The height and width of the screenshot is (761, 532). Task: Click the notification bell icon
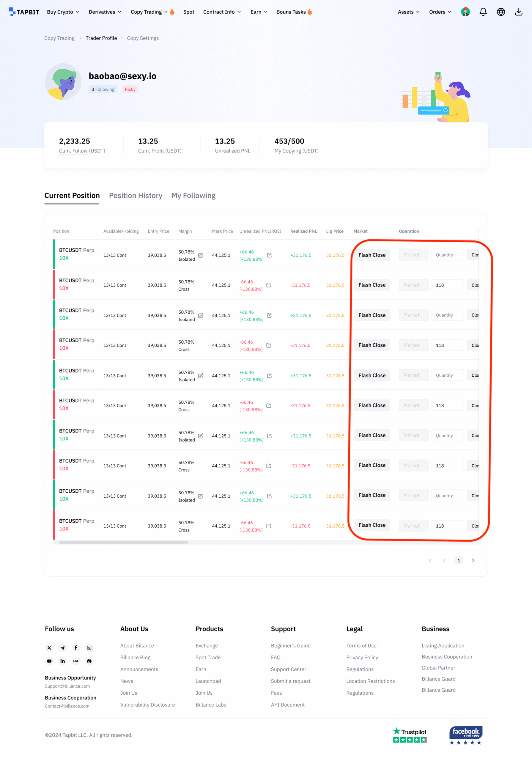click(483, 12)
